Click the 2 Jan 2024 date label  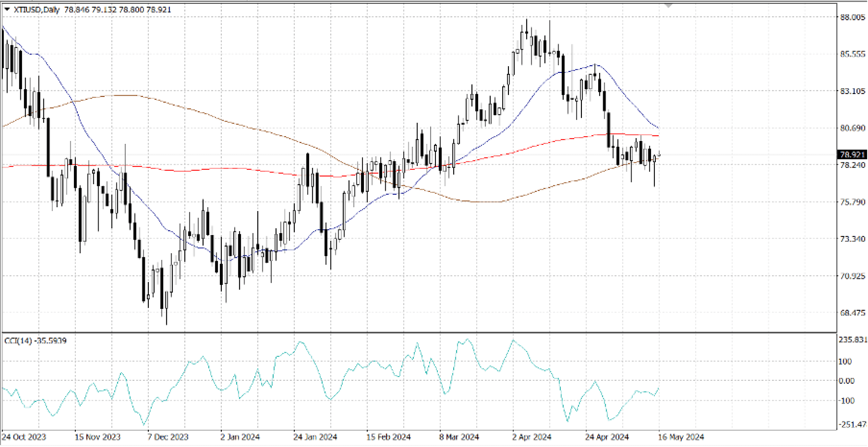[240, 437]
